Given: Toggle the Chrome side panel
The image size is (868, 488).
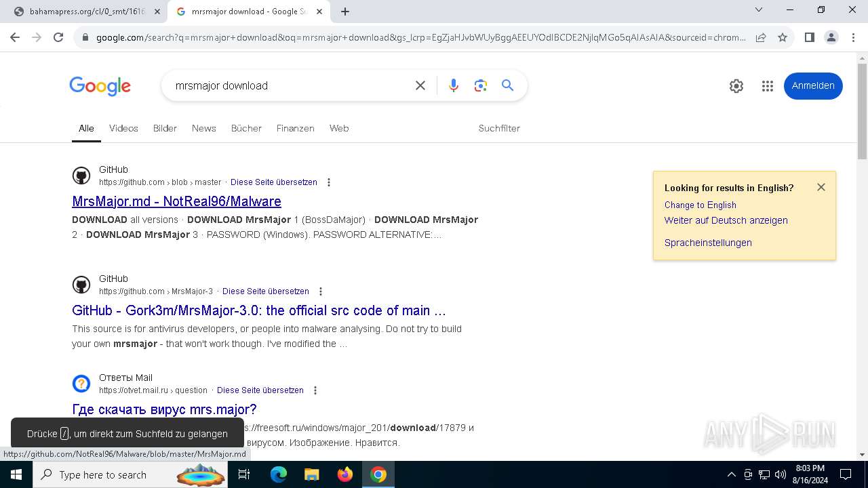Looking at the screenshot, I should pyautogui.click(x=809, y=37).
